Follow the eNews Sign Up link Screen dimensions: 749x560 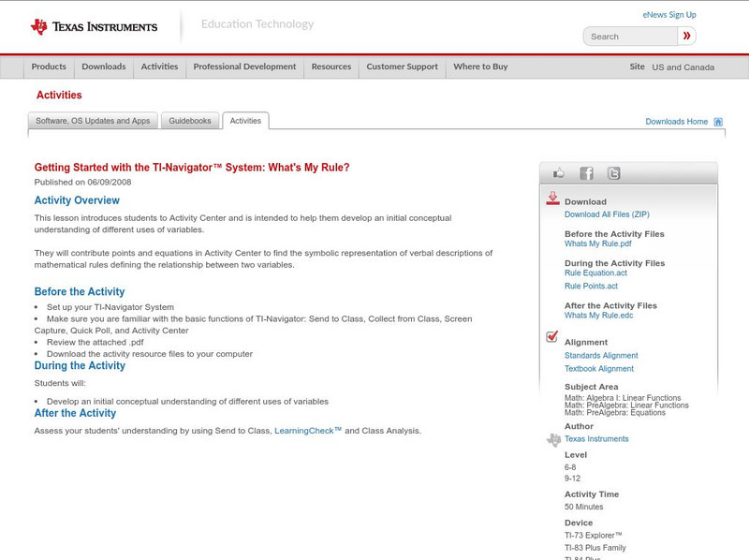(x=669, y=15)
